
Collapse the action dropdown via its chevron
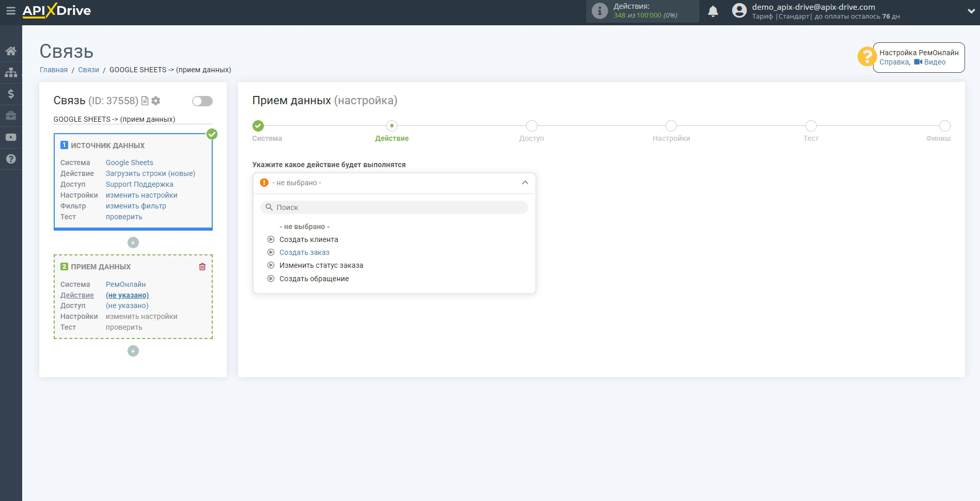[525, 183]
